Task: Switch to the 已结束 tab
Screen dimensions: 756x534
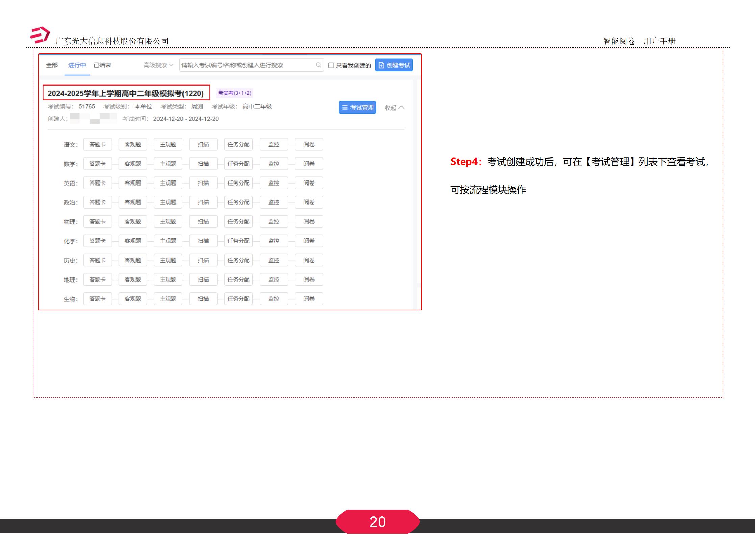Action: (x=102, y=65)
